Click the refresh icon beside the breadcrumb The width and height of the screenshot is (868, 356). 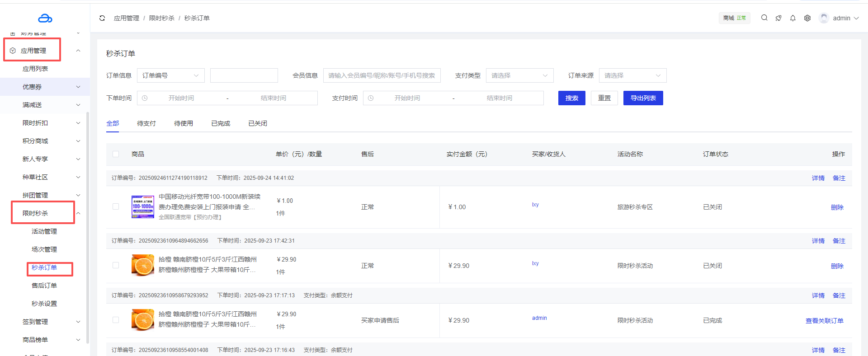pos(102,18)
